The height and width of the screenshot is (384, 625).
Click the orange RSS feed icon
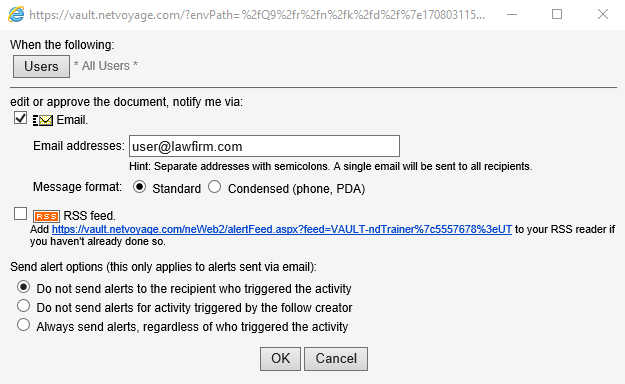pyautogui.click(x=46, y=216)
